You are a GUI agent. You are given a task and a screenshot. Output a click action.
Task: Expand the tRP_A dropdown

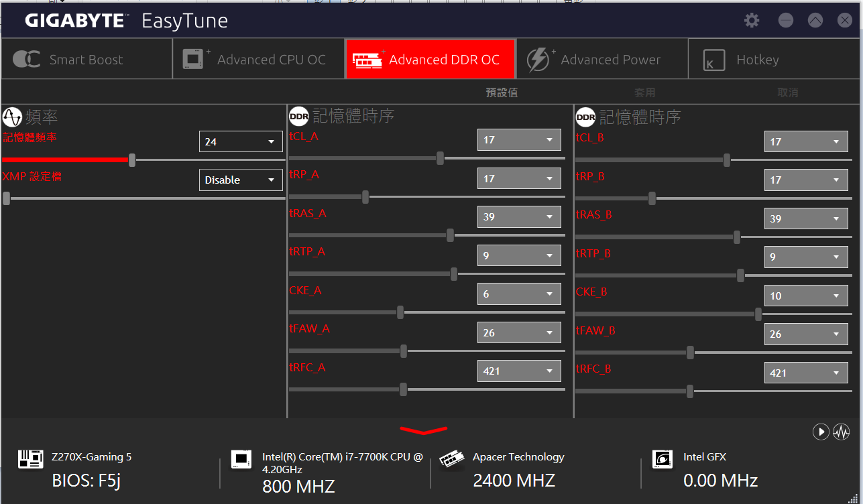(x=519, y=178)
